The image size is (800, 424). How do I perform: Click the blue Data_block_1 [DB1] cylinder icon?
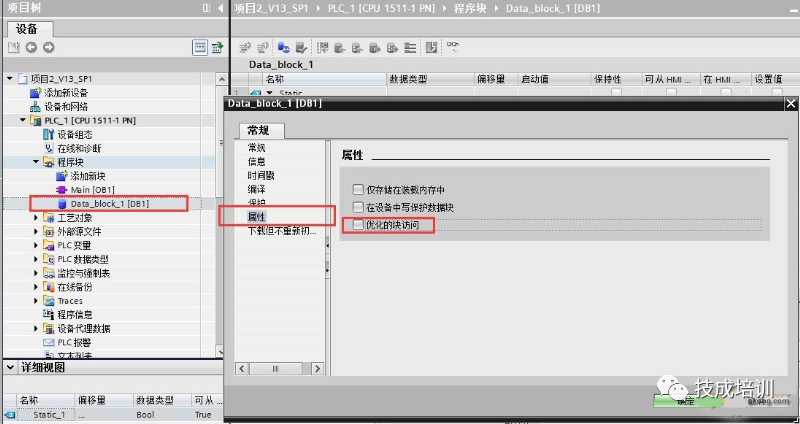pos(62,204)
